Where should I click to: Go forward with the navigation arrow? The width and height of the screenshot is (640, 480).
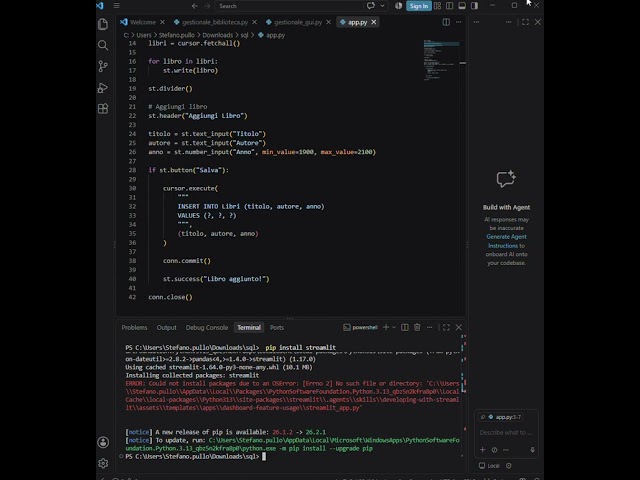point(207,6)
